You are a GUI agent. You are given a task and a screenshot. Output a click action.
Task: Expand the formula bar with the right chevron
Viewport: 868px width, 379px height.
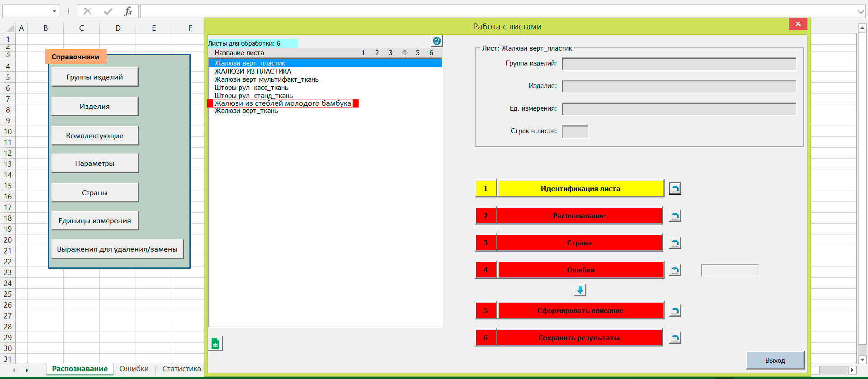[x=861, y=11]
